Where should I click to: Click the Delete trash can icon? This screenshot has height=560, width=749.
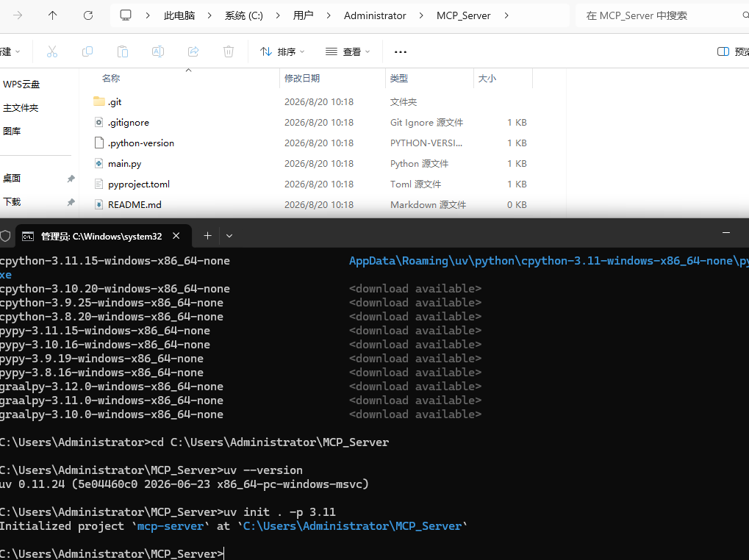(229, 51)
